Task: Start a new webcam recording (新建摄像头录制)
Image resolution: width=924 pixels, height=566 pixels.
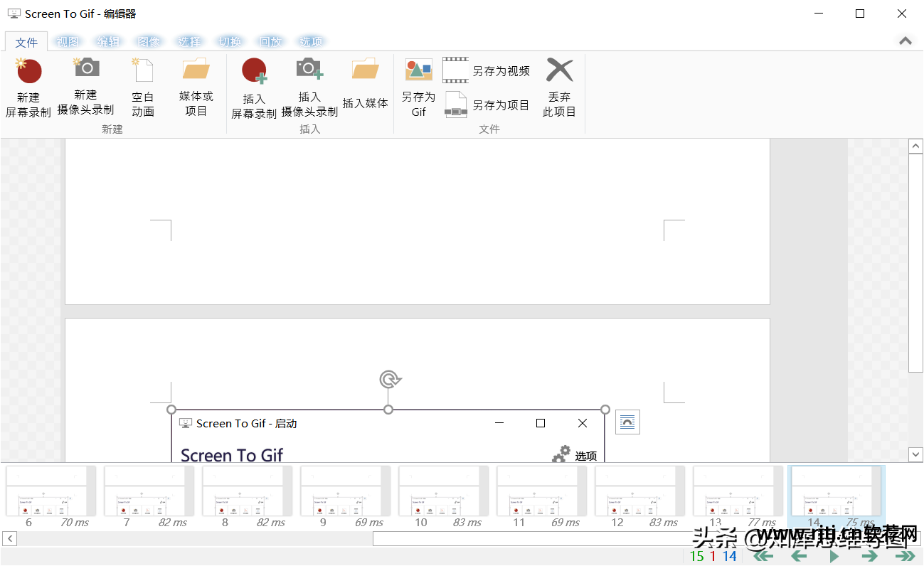Action: (85, 87)
